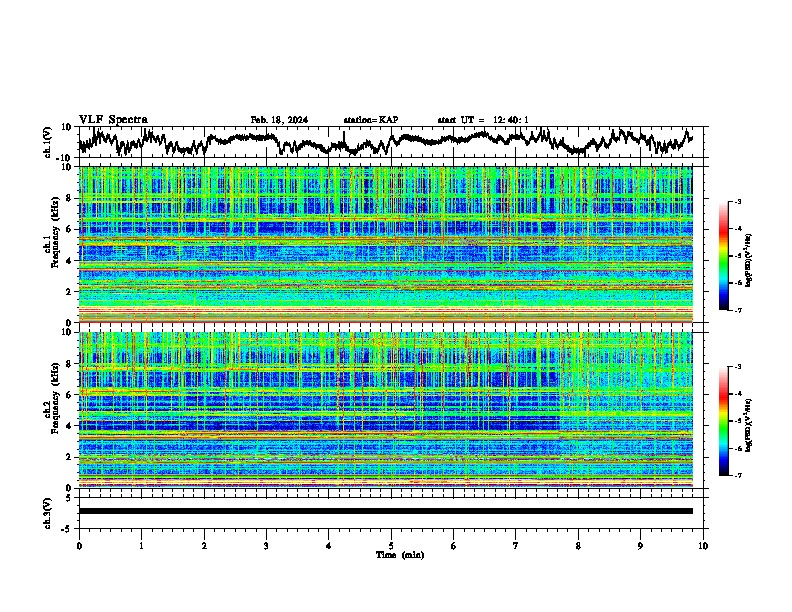This screenshot has height=612, width=792.
Task: Select the "start UT = 12:40: 1" text
Action: point(483,120)
